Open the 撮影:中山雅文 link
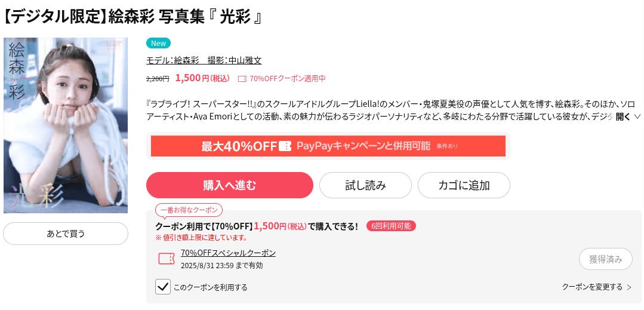Image resolution: width=644 pixels, height=310 pixels. (235, 61)
